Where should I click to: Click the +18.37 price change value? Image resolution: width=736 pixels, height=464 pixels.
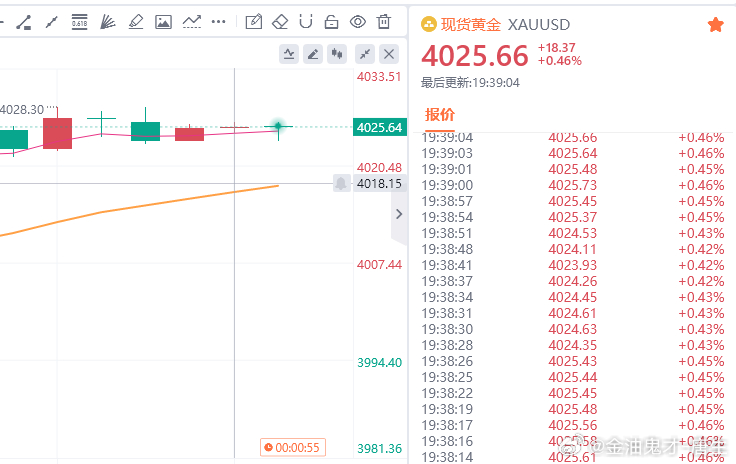click(x=557, y=48)
